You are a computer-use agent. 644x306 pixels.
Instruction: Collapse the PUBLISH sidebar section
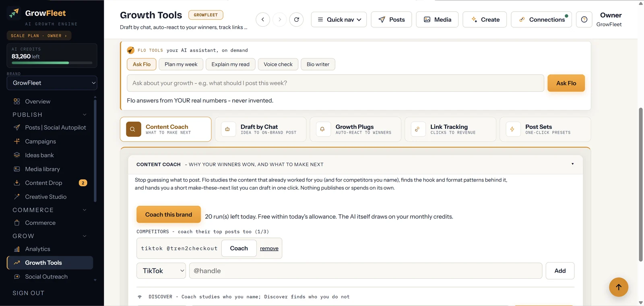coord(85,115)
